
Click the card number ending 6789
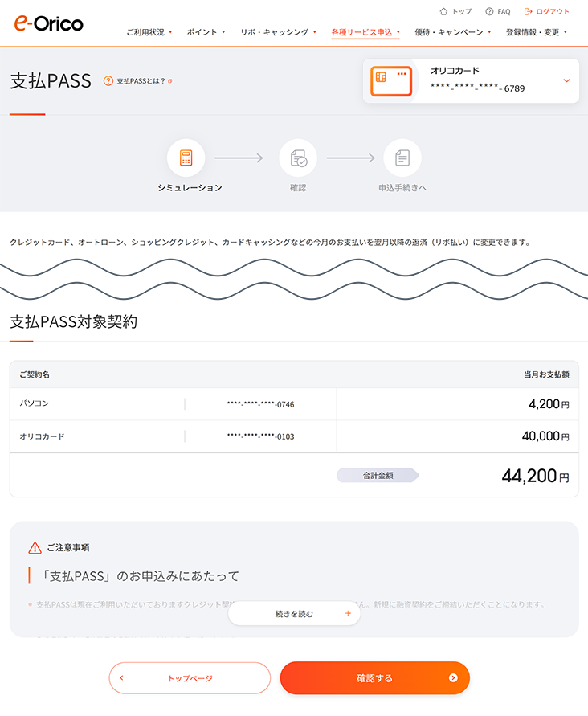point(477,88)
